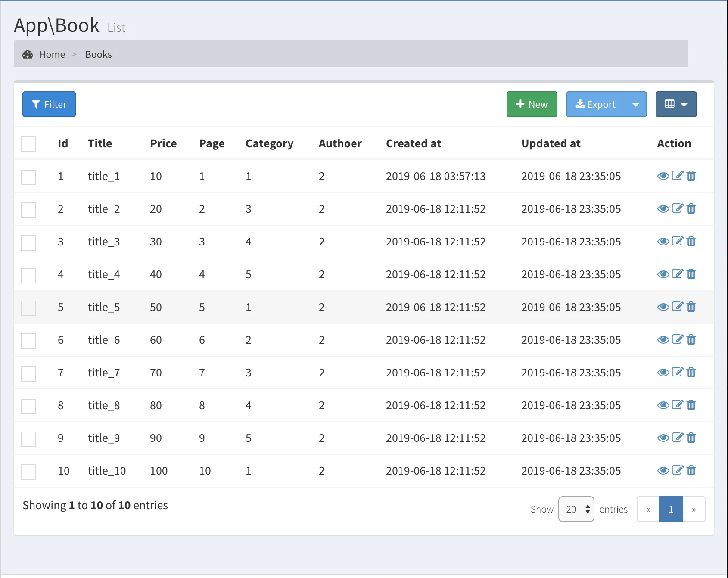728x578 pixels.
Task: Click the next page arrow in pagination
Action: [x=694, y=509]
